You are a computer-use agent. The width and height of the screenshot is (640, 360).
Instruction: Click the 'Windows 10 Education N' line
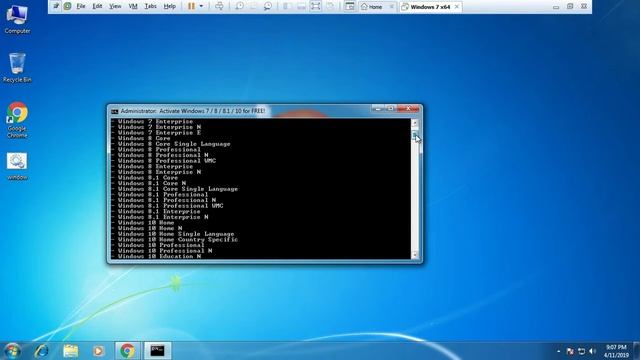159,256
